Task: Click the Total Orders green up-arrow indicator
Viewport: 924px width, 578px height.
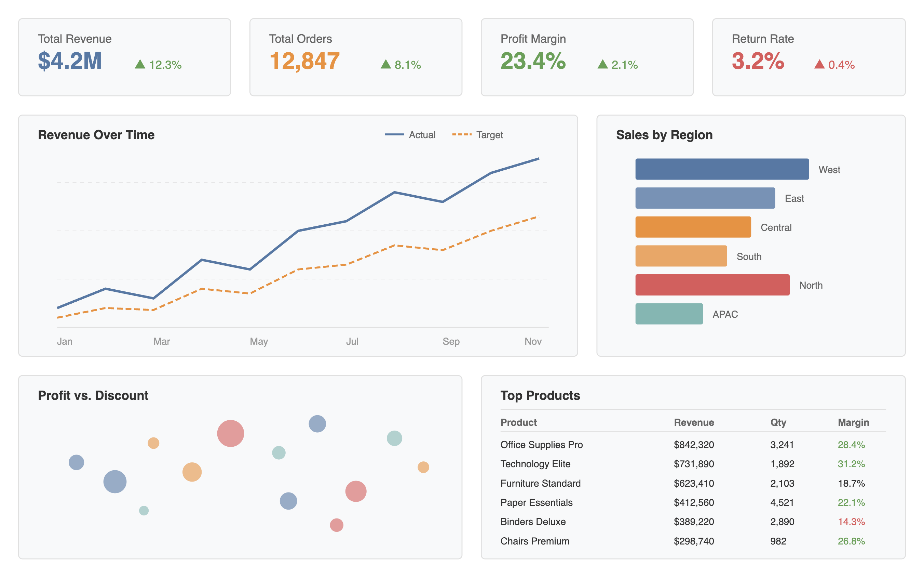Action: pos(386,64)
